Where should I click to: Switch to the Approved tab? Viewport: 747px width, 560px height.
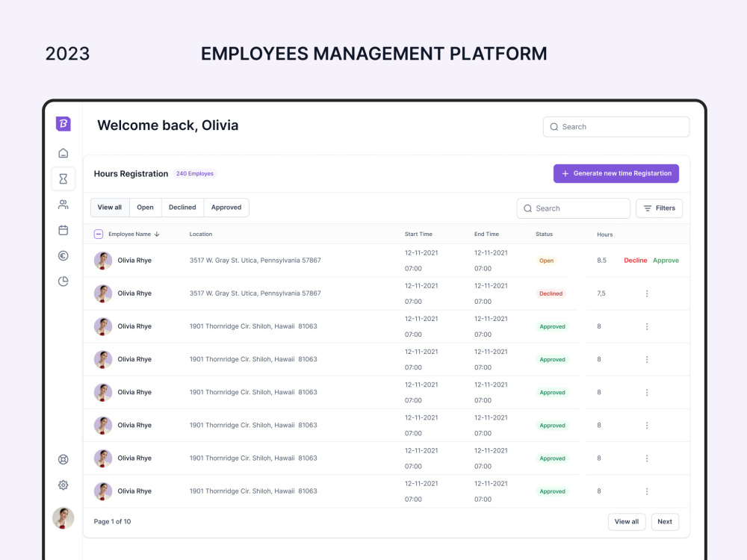point(226,208)
